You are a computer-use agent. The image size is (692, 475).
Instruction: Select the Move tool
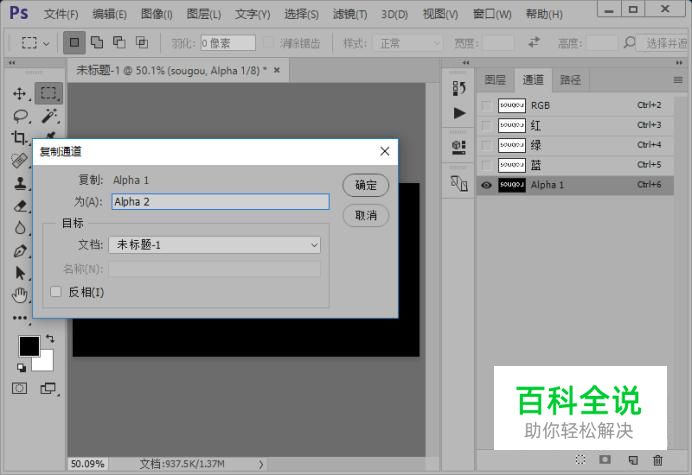coord(19,93)
